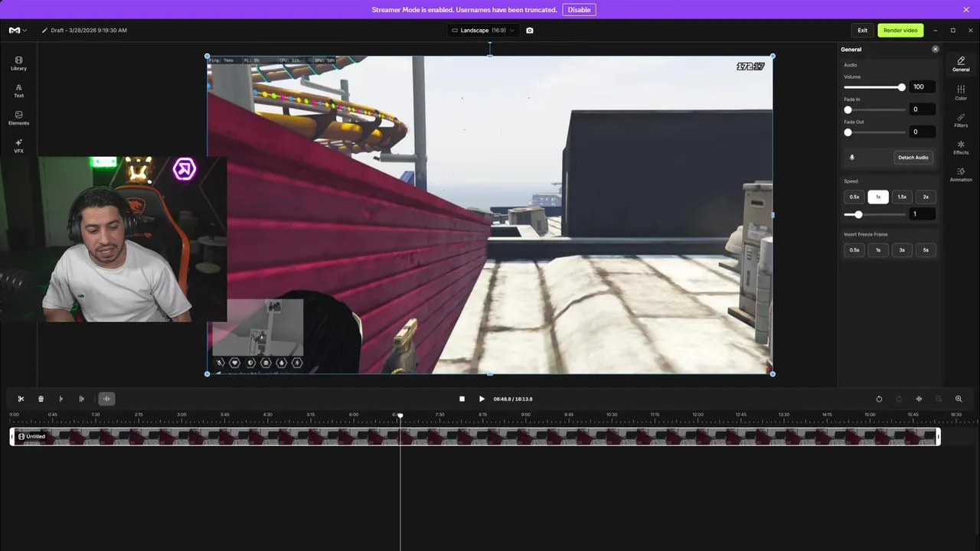Open the Medal logo dropdown menu
The height and width of the screenshot is (551, 980).
[18, 31]
